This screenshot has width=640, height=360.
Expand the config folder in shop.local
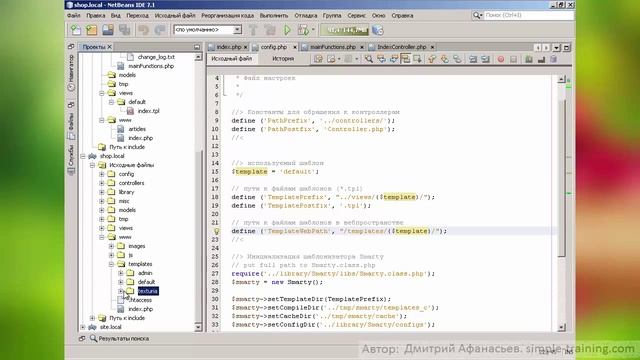(102, 174)
